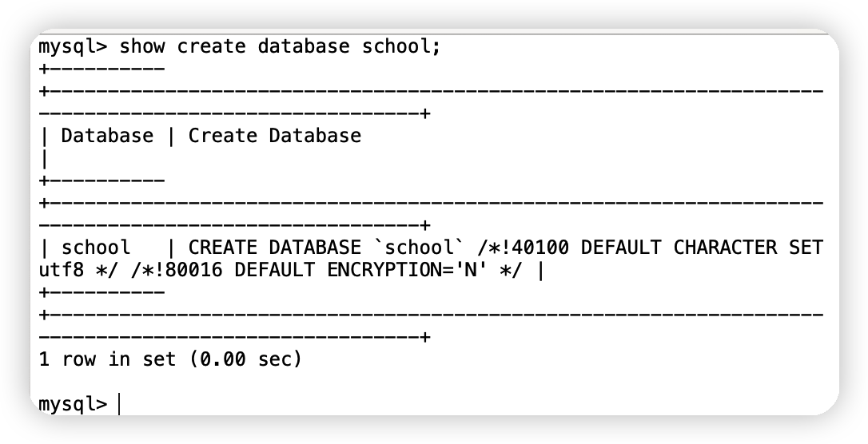Click the first 'mysql>' prompt at top
Viewport: 868px width, 444px height.
click(x=73, y=47)
